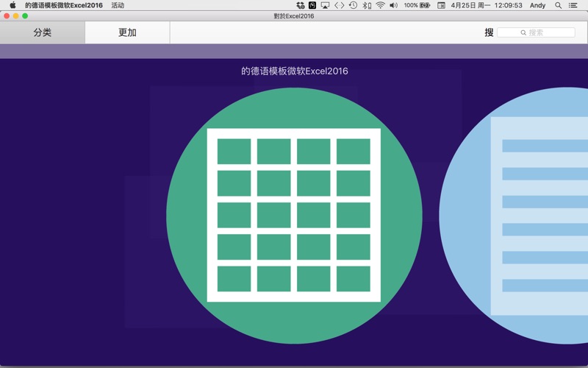Image resolution: width=588 pixels, height=368 pixels.
Task: Zoom window using the green button
Action: pos(25,15)
